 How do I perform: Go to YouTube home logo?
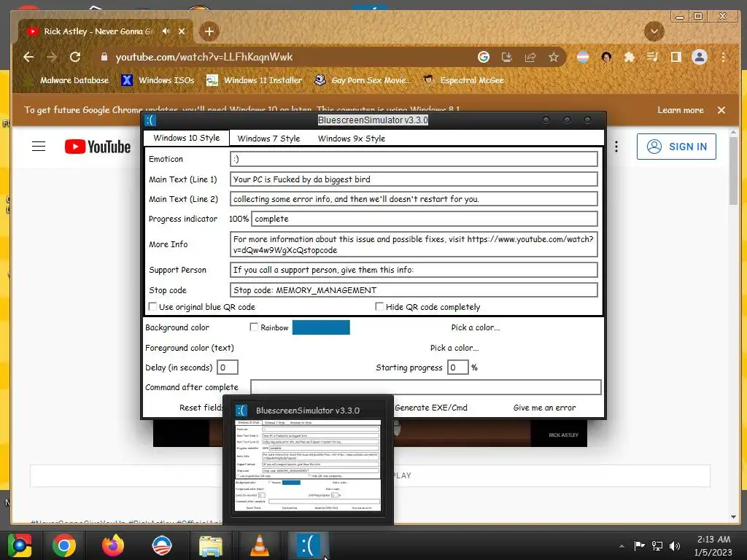98,147
